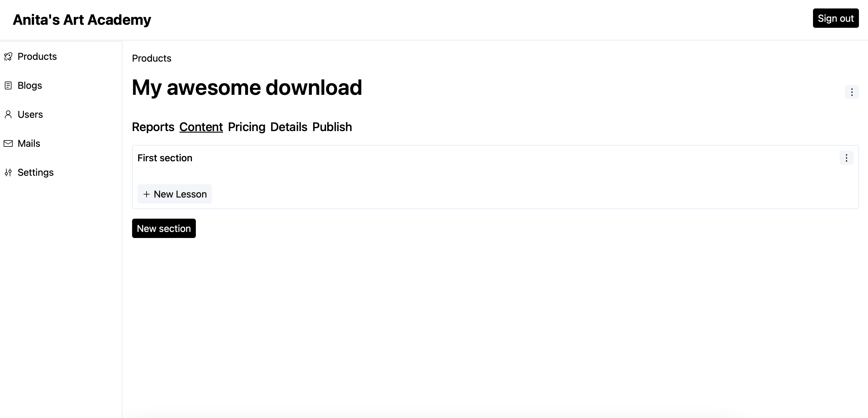Screen dimensions: 868x418
Task: Click the Settings sliders icon
Action: pyautogui.click(x=8, y=172)
